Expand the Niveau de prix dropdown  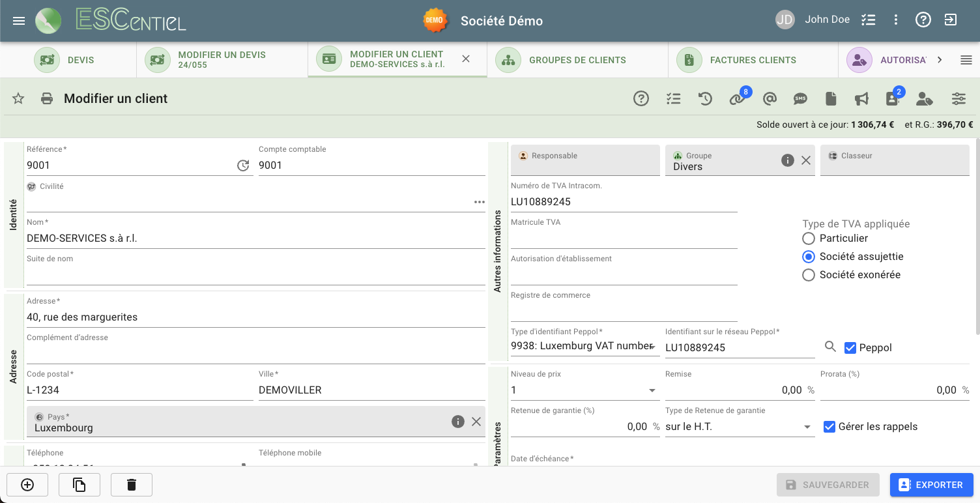point(652,390)
